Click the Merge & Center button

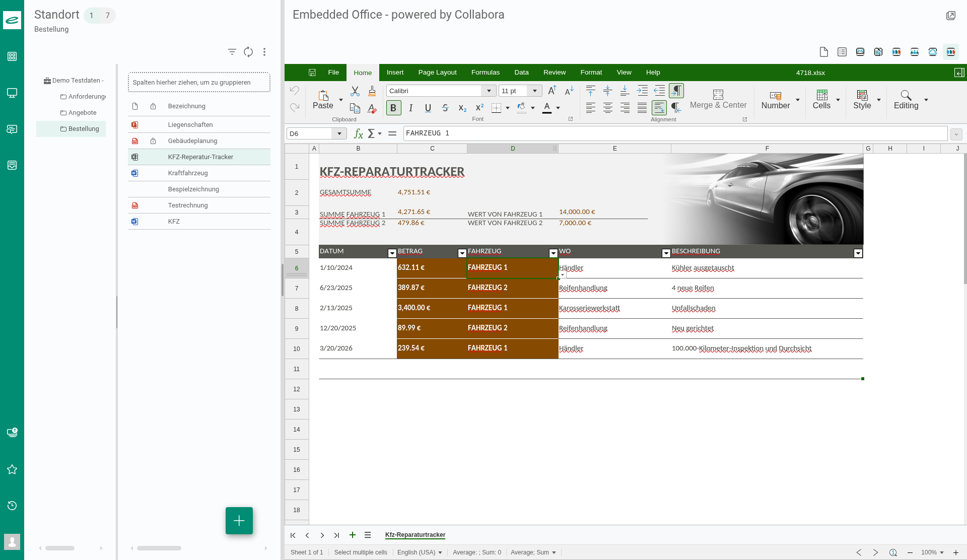(x=718, y=100)
